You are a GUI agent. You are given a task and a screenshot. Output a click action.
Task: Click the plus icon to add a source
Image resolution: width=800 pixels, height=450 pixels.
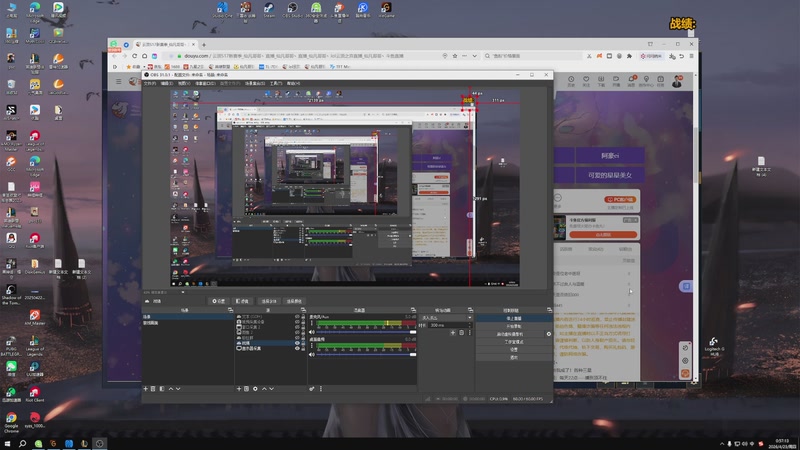240,388
